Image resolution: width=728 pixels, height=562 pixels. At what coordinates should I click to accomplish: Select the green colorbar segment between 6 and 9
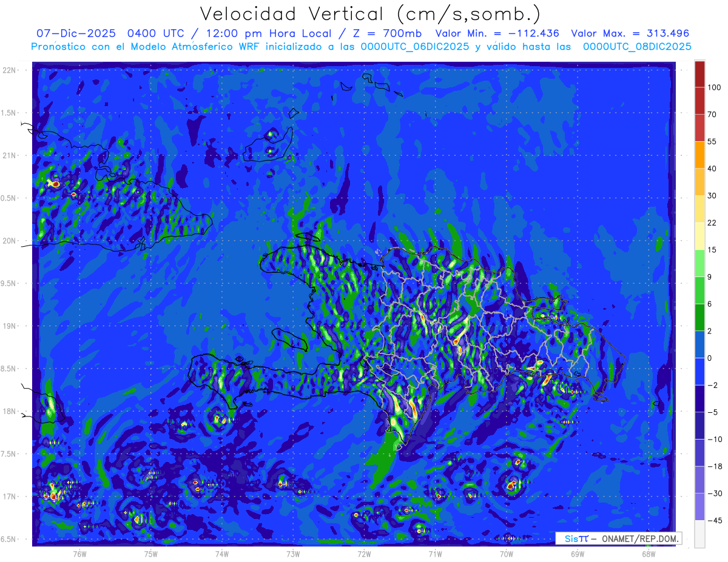coord(699,290)
